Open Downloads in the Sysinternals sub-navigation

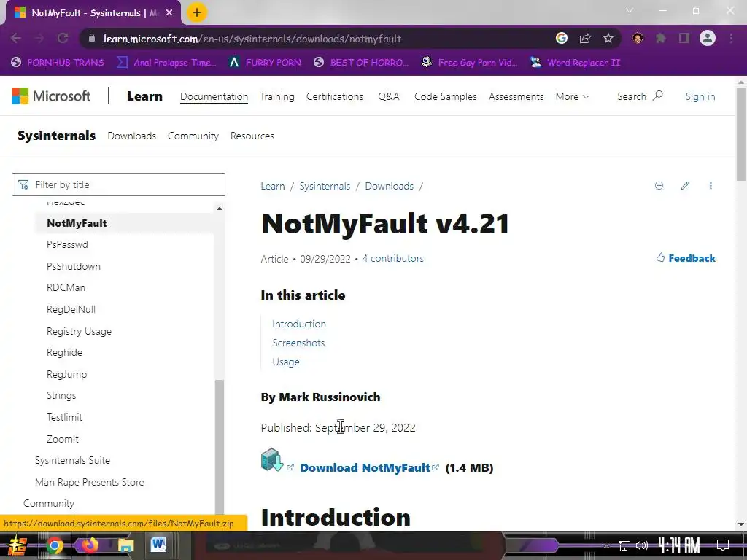point(131,136)
